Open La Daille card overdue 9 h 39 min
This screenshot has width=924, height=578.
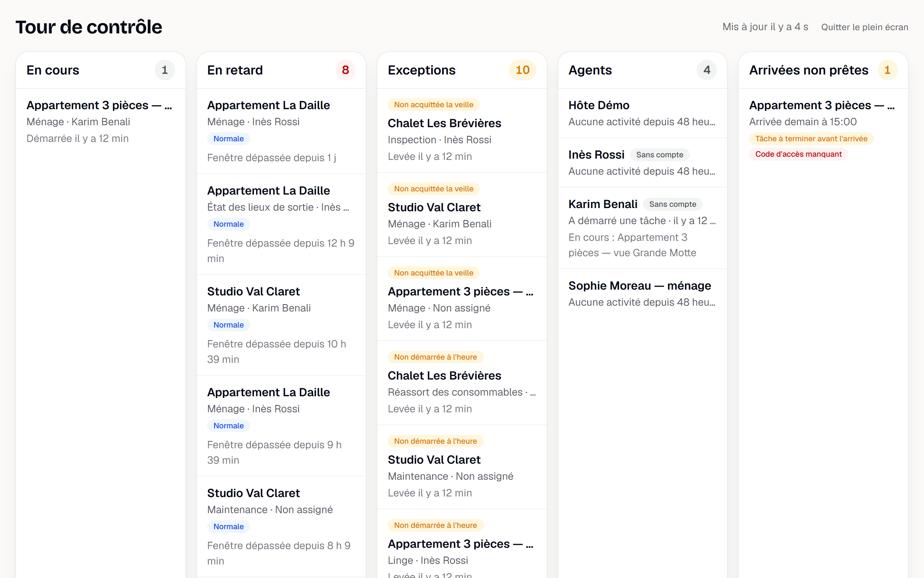pos(281,426)
